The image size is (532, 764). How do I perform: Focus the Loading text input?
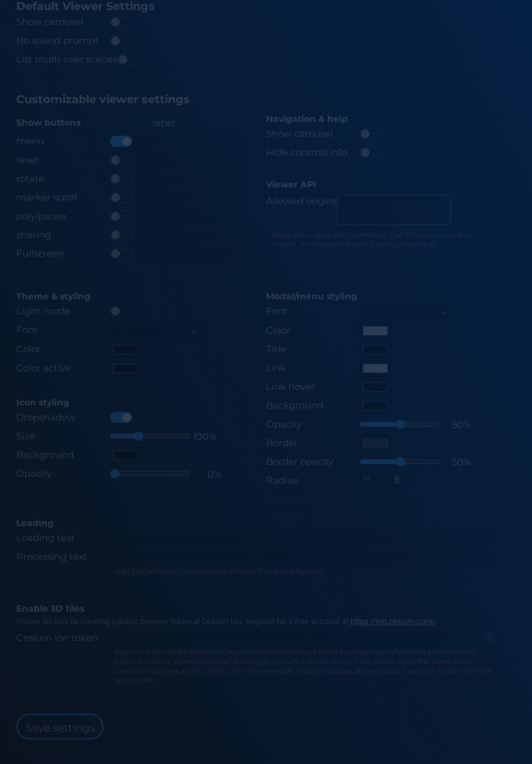click(304, 538)
